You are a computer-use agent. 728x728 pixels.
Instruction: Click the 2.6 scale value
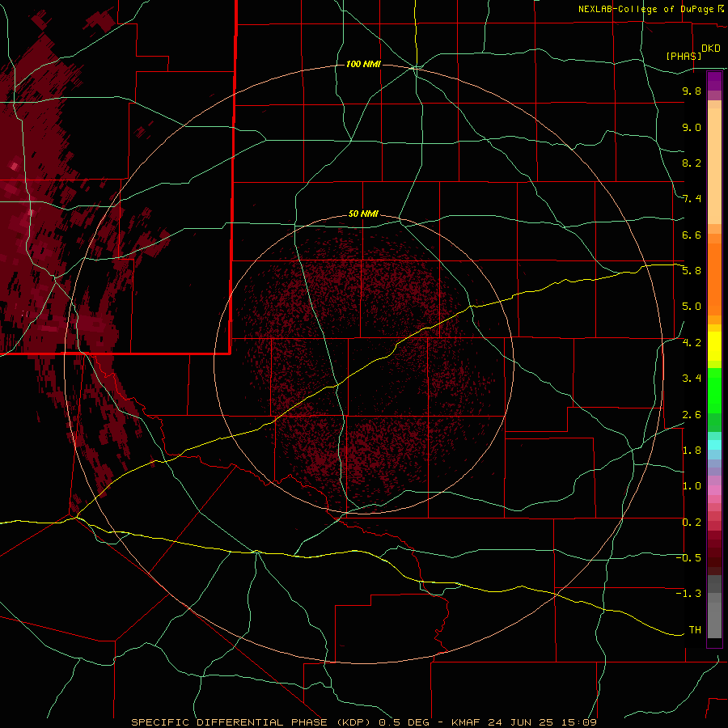(x=692, y=415)
